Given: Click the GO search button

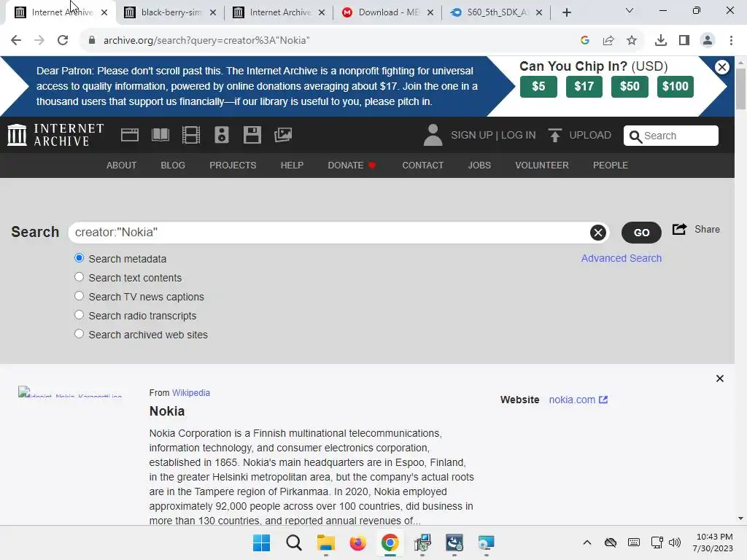Looking at the screenshot, I should point(641,233).
